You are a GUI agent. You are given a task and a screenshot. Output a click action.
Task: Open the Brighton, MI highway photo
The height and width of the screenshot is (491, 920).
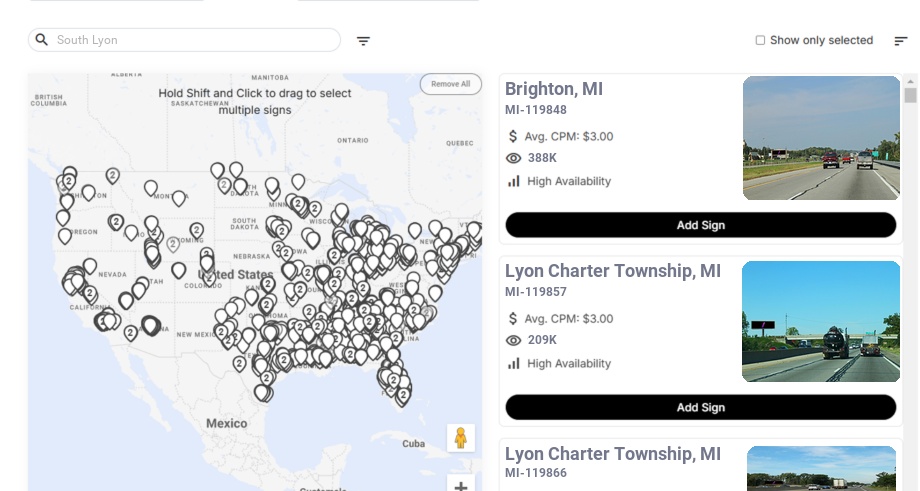(x=821, y=138)
